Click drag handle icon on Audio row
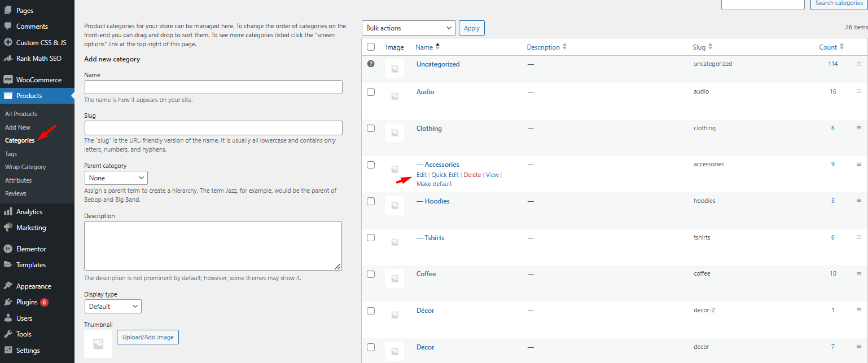Image resolution: width=868 pixels, height=363 pixels. pos(859,91)
